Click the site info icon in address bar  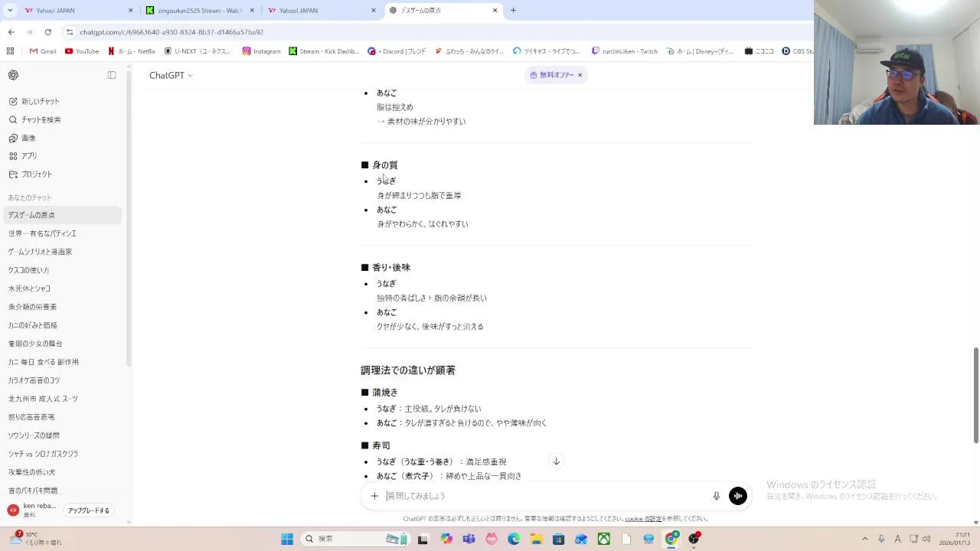pos(70,32)
